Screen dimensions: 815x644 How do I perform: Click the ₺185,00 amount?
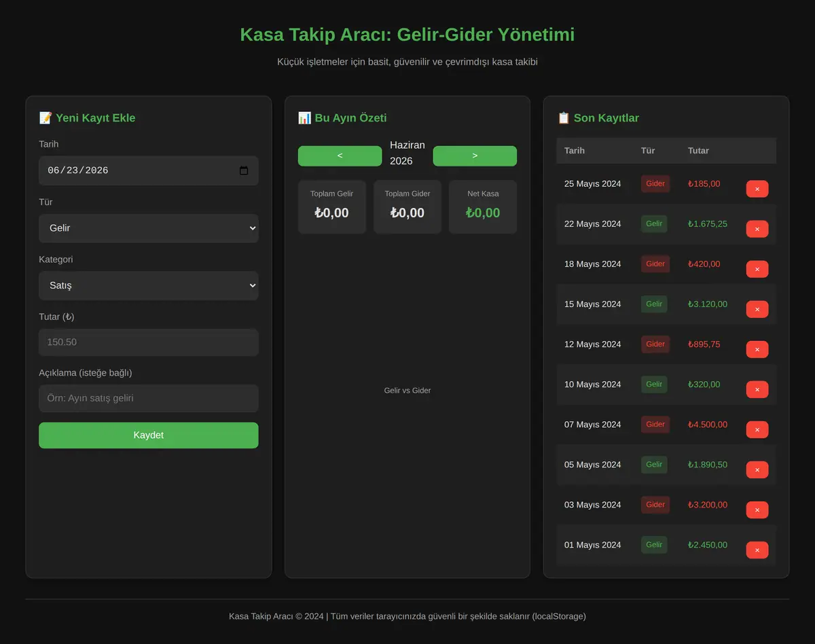click(x=704, y=183)
